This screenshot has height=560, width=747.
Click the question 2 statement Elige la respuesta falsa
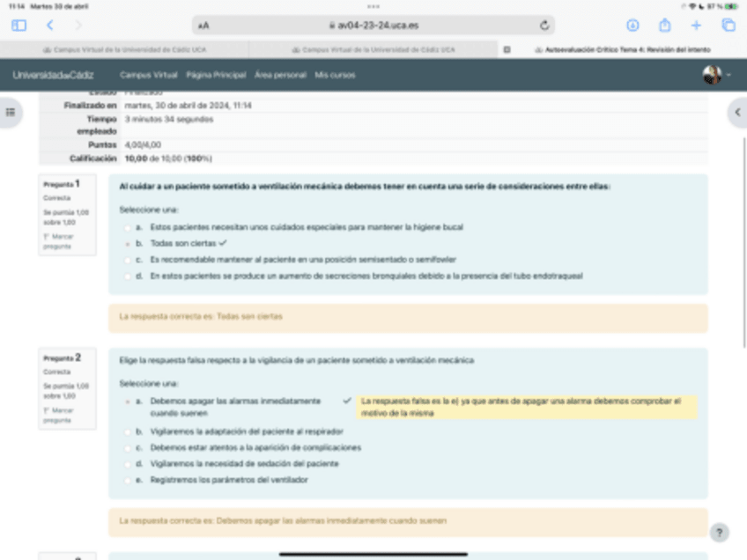pos(296,360)
